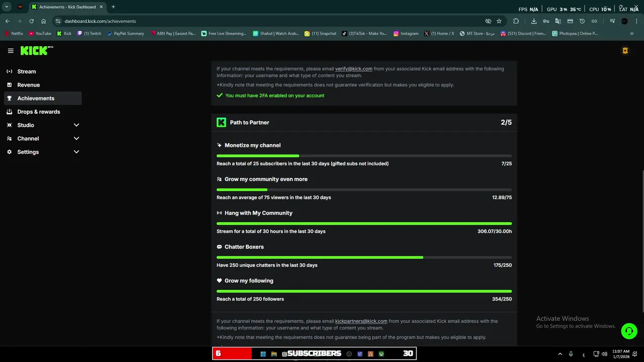The height and width of the screenshot is (362, 644).
Task: Open the tab search dropdown arrow
Action: (x=7, y=7)
